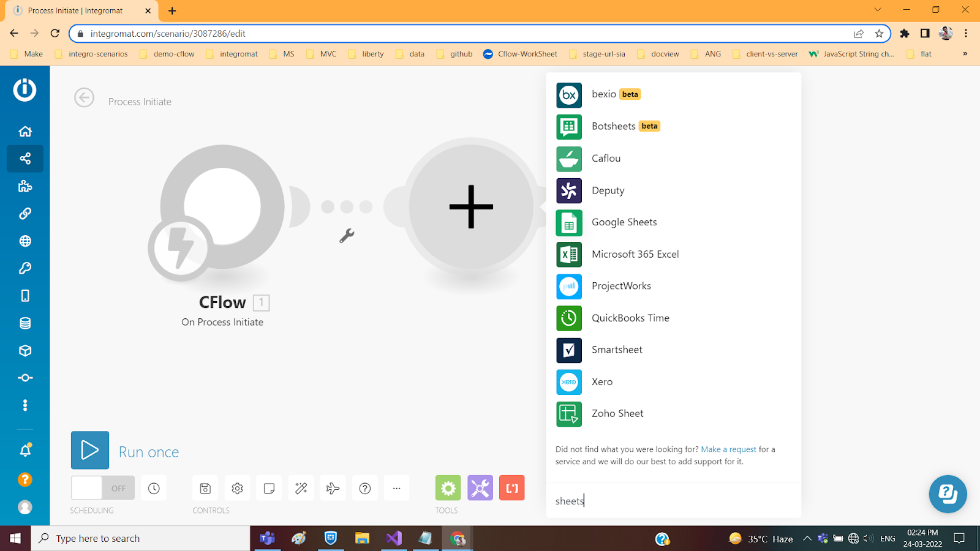Open the Notes icon in controls
980x551 pixels.
(x=269, y=488)
